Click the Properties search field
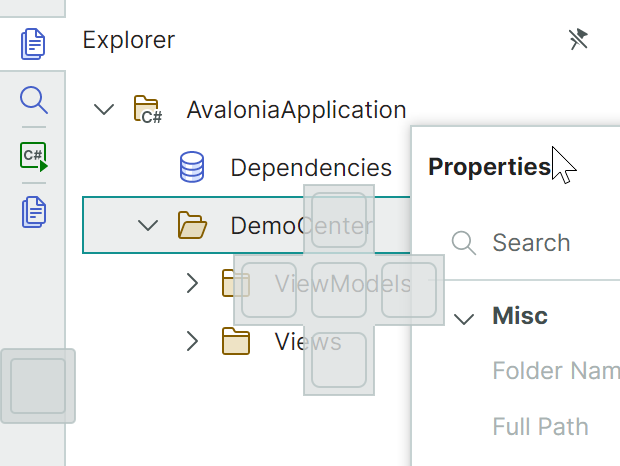 pyautogui.click(x=540, y=243)
